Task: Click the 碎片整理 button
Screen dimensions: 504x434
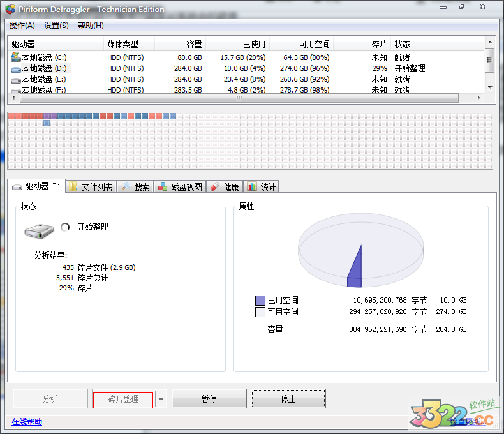Action: [123, 399]
